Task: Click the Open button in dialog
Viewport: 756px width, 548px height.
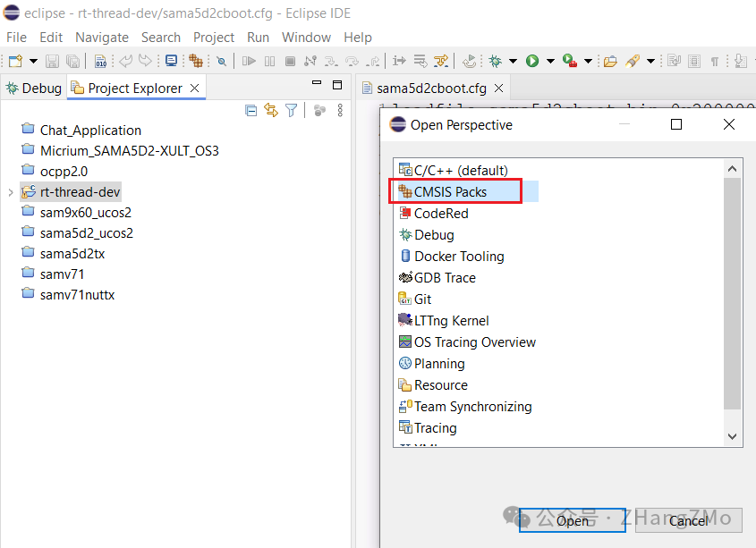Action: click(573, 520)
